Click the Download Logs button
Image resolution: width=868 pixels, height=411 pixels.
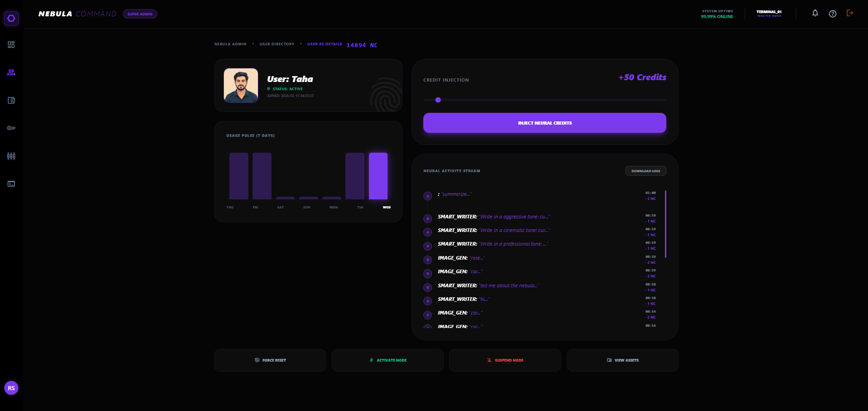[645, 171]
